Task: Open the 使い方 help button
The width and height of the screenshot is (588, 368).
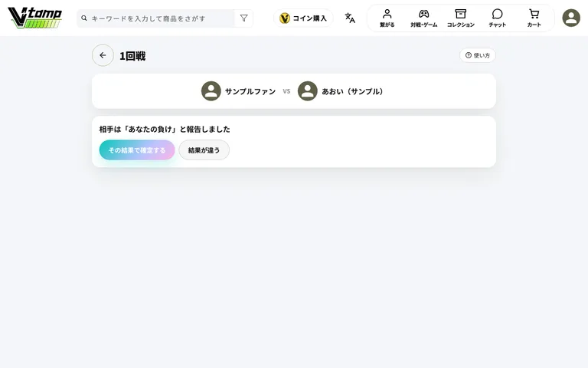Action: (478, 55)
